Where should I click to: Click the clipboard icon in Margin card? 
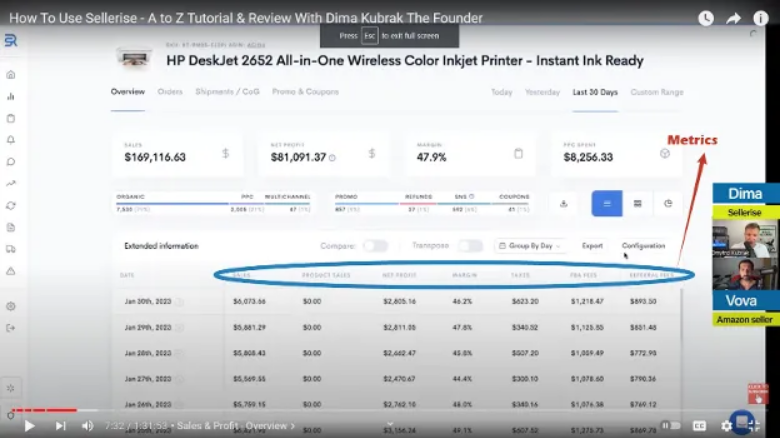[x=518, y=153]
